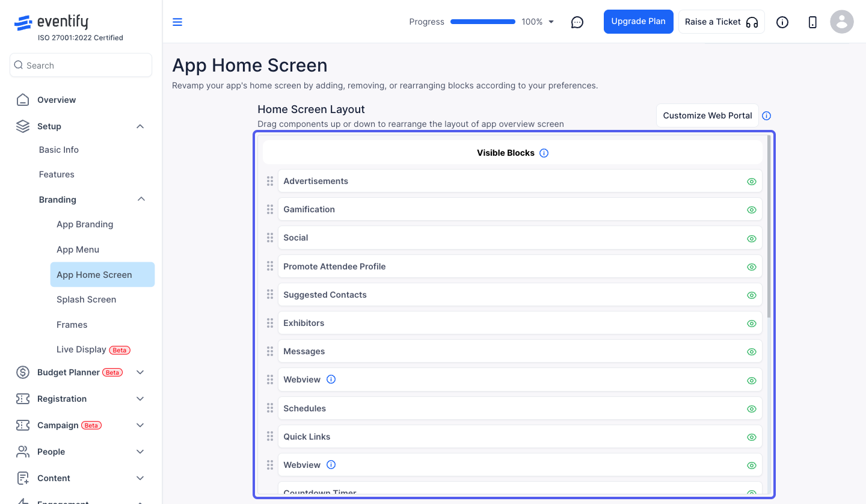Hide the Gamification block via eye icon
Viewport: 866px width, 504px height.
pos(751,210)
